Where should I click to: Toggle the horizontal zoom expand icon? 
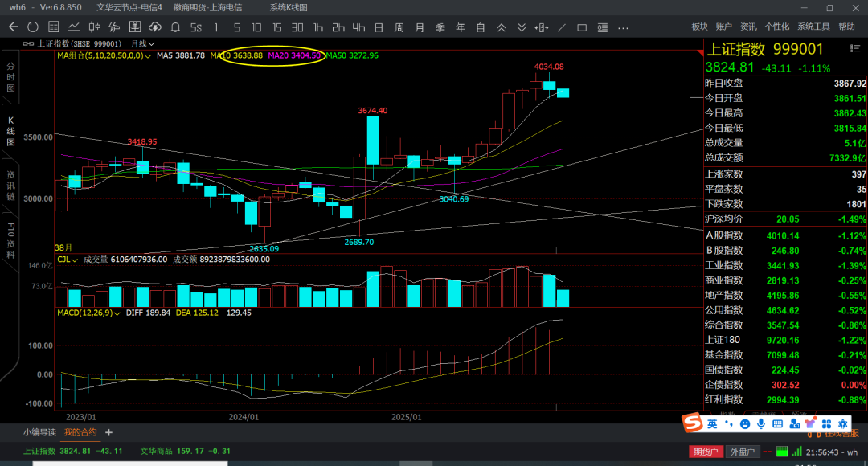tap(542, 27)
